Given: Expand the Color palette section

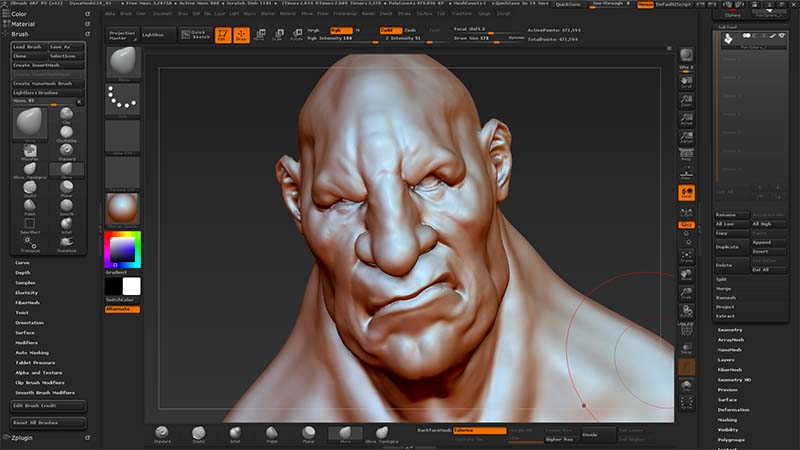Looking at the screenshot, I should tap(19, 14).
